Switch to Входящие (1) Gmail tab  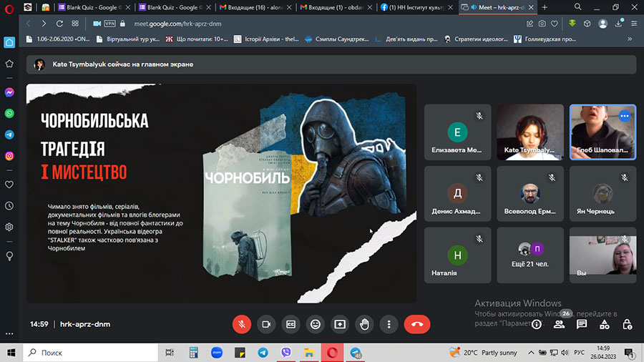[336, 7]
